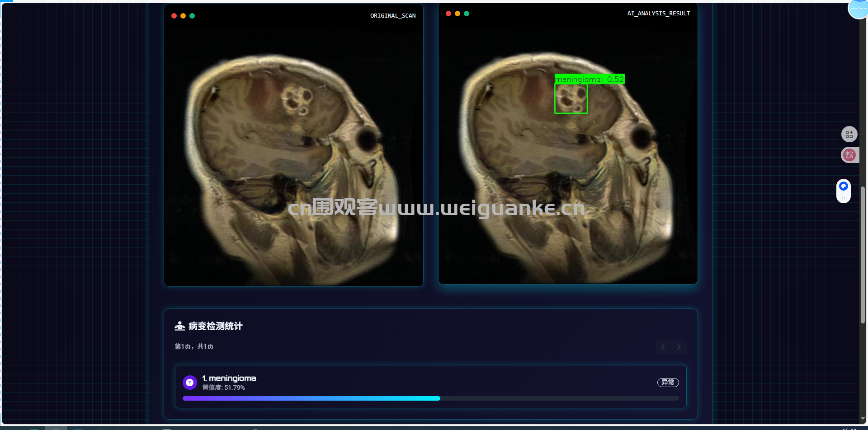Click the AI_ANALYSIS_RESULT label

(658, 14)
